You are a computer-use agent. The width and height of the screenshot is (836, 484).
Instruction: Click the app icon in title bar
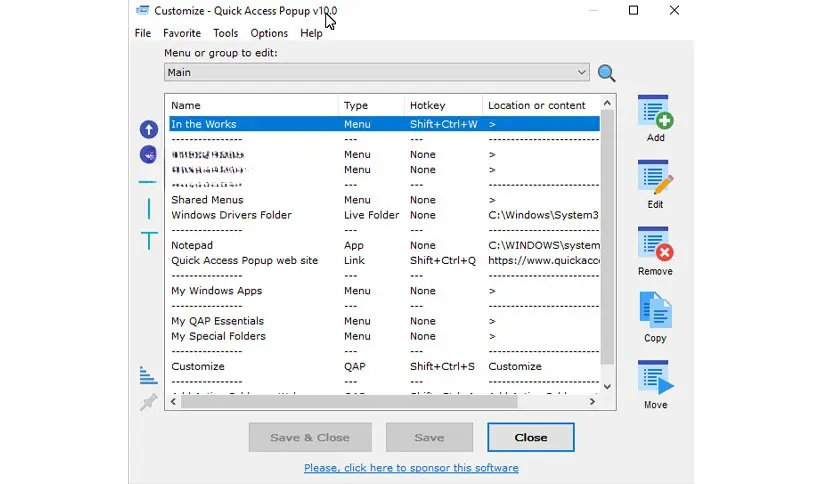pos(142,10)
